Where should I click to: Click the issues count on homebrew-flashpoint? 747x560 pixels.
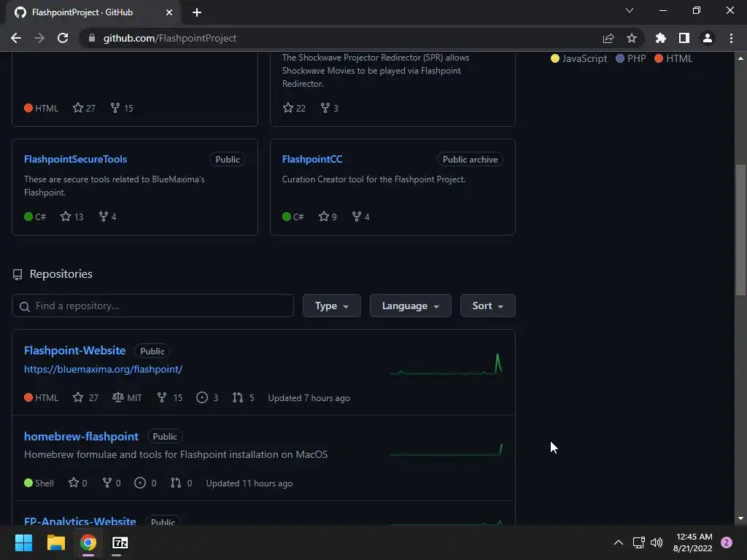tap(146, 483)
